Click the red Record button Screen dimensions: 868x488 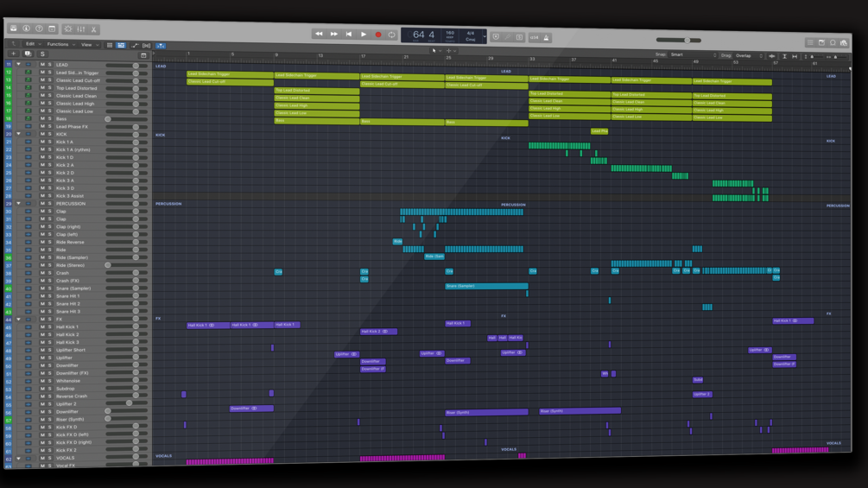pos(378,35)
